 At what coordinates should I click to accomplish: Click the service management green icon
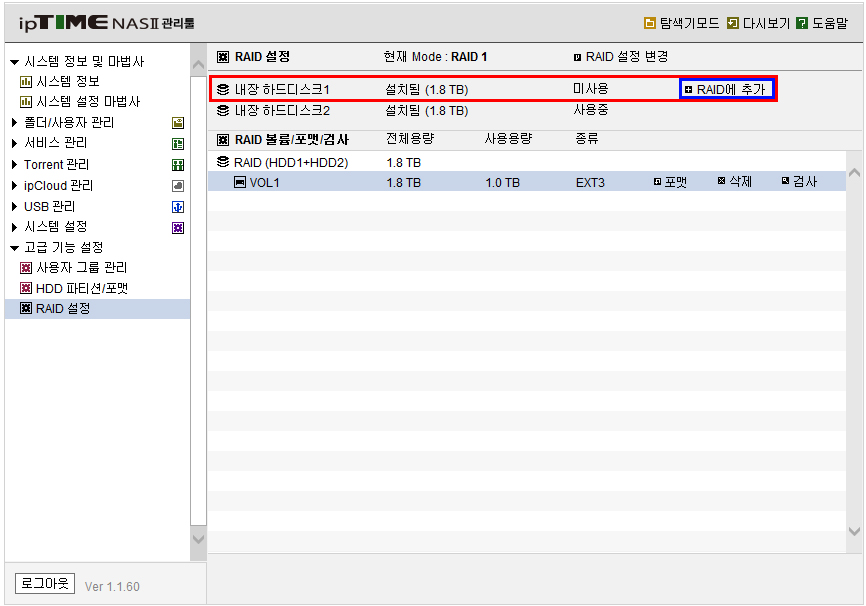click(x=178, y=144)
